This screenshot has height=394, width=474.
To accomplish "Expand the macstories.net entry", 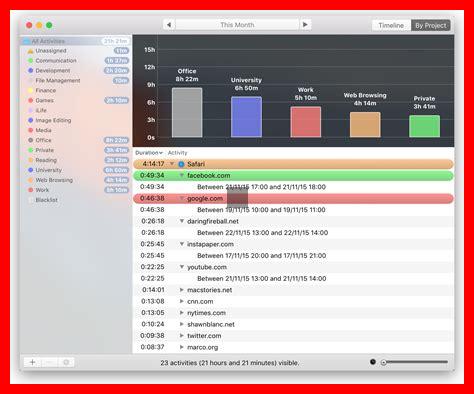I will tap(182, 290).
